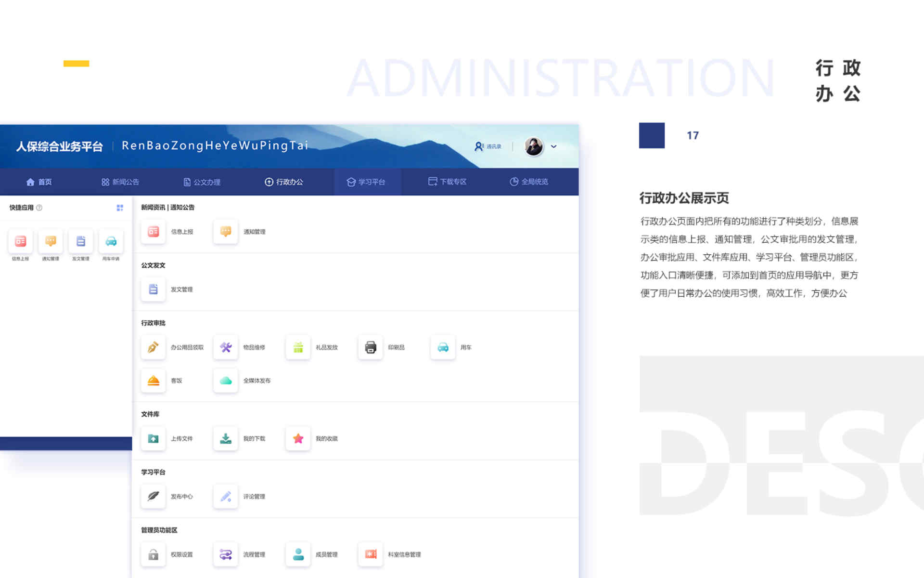Open the 信息上报 icon in main panel
This screenshot has height=578, width=924.
[153, 232]
